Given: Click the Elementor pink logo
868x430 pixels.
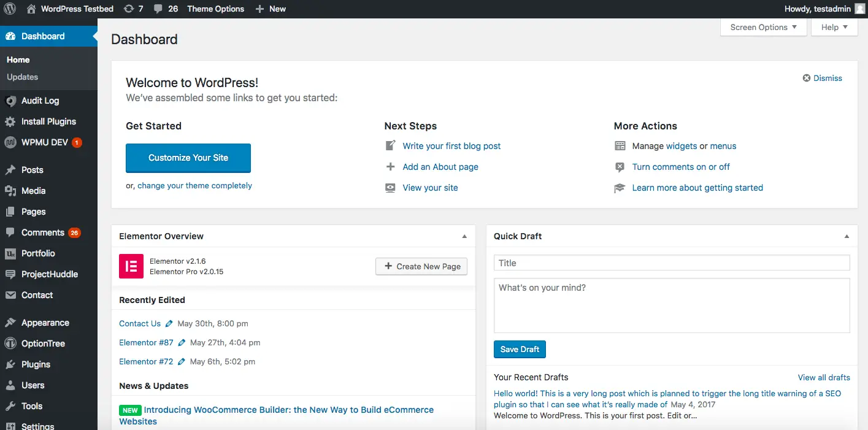Looking at the screenshot, I should pos(131,266).
